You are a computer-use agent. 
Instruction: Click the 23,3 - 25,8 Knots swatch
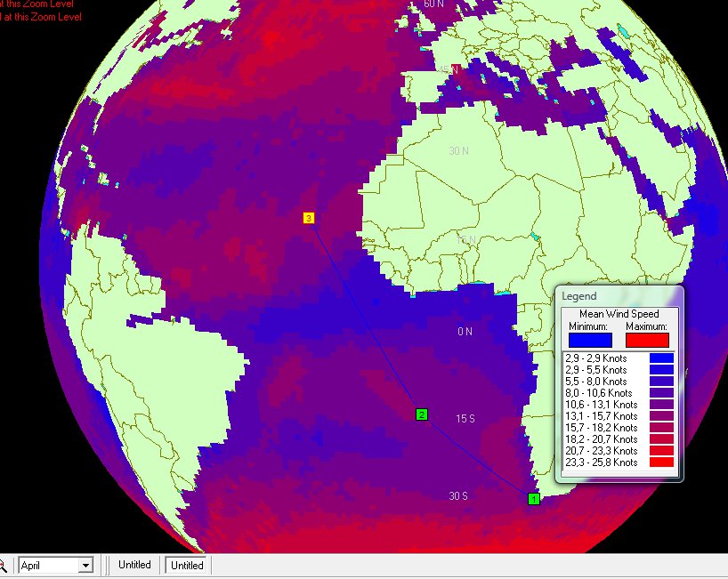661,462
